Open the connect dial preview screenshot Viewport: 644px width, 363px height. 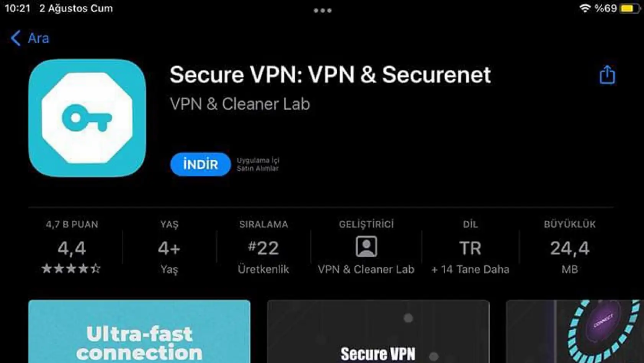point(575,332)
